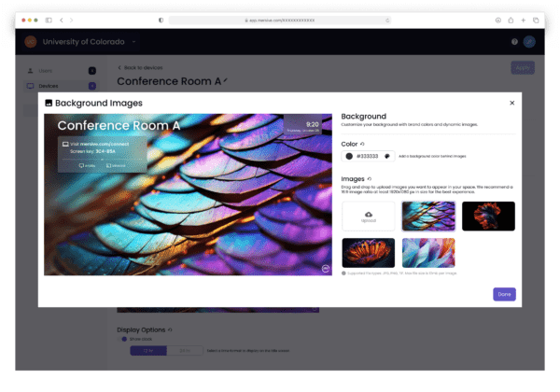Click the Done button
This screenshot has height=392, width=560.
504,294
